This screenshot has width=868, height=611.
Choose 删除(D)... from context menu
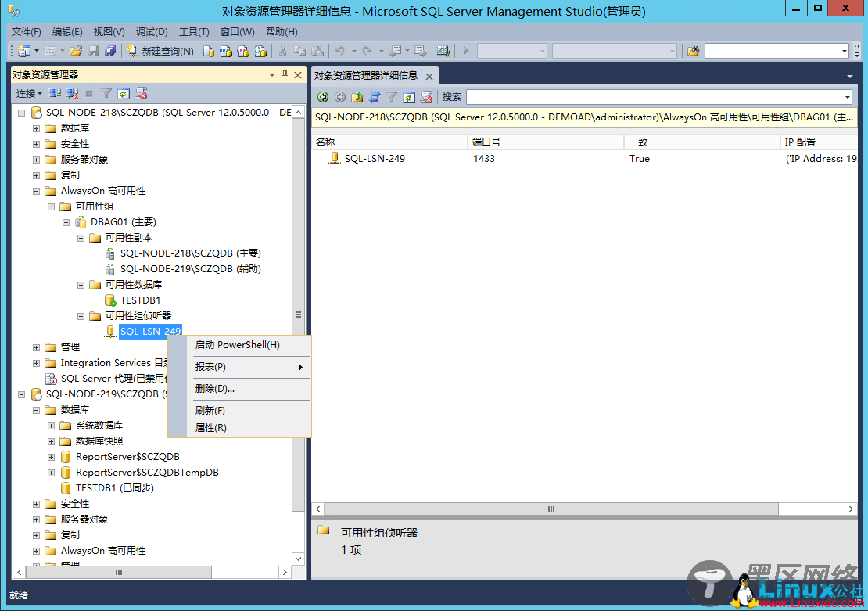pyautogui.click(x=239, y=389)
